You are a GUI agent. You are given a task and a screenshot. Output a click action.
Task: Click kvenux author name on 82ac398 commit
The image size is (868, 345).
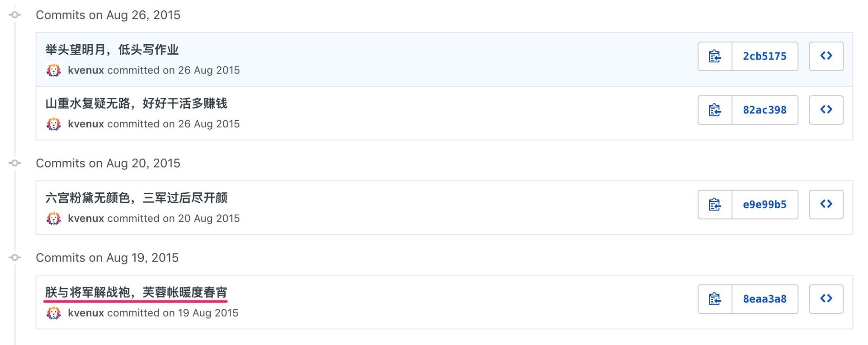coord(86,124)
